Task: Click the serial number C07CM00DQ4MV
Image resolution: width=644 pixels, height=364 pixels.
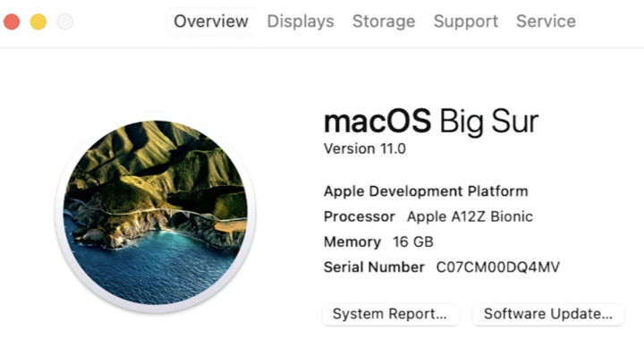Action: tap(498, 267)
